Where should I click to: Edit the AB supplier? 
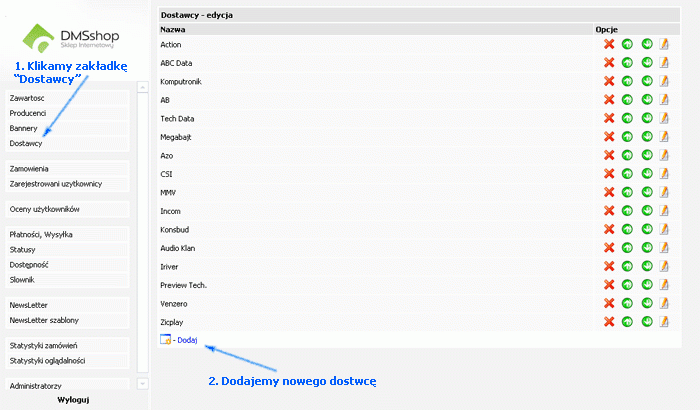coord(664,100)
